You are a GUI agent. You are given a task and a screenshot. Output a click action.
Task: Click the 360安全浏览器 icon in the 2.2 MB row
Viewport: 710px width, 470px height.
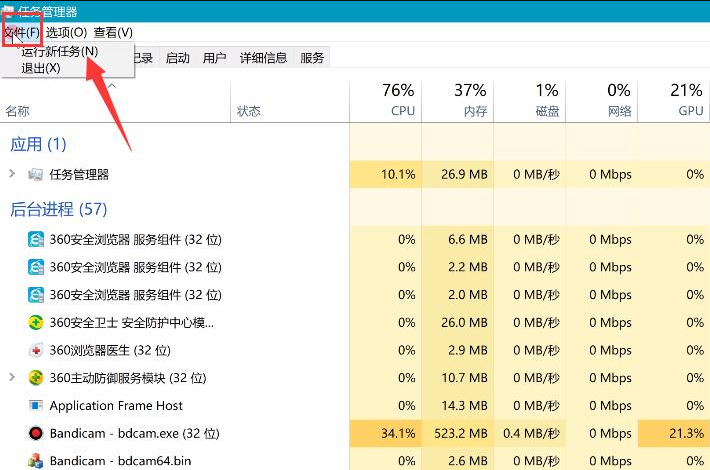click(x=36, y=267)
